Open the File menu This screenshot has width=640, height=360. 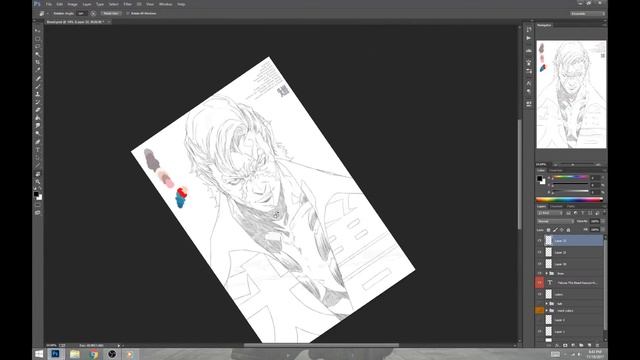click(x=49, y=4)
